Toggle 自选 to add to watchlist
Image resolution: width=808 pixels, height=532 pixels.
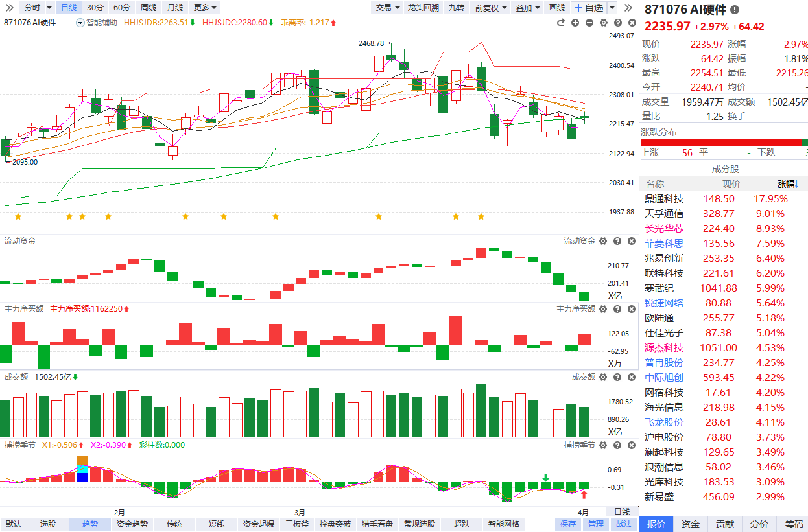[588, 8]
